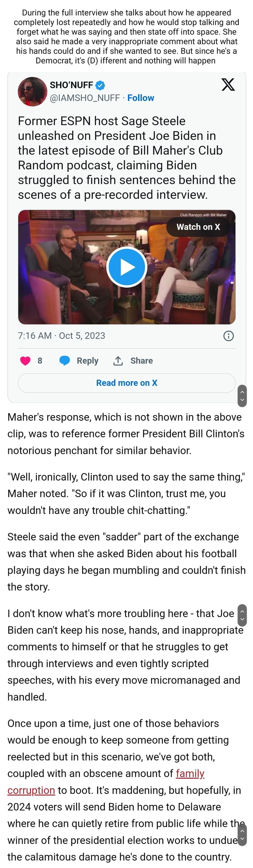Click the info circle next to the timestamp
This screenshot has width=253, height=868.
[x=228, y=336]
